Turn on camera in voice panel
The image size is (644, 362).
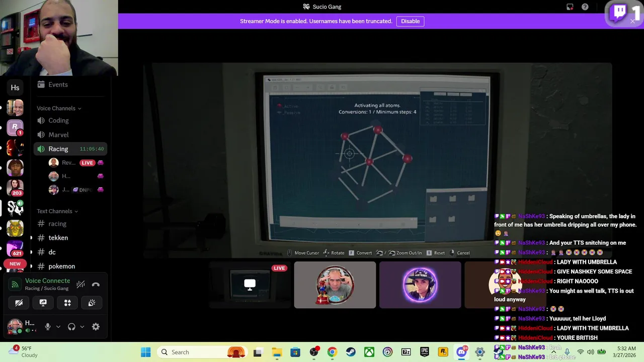click(19, 303)
